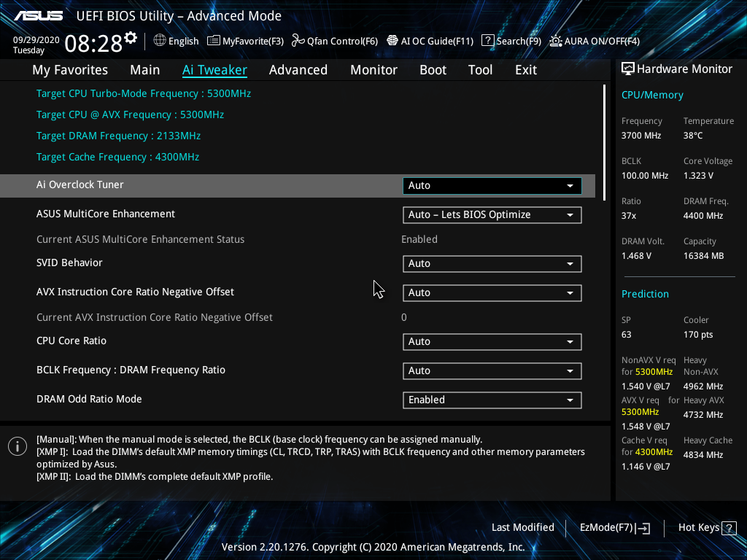Image resolution: width=747 pixels, height=560 pixels.
Task: Click the EzMode exit arrow icon
Action: tap(643, 528)
